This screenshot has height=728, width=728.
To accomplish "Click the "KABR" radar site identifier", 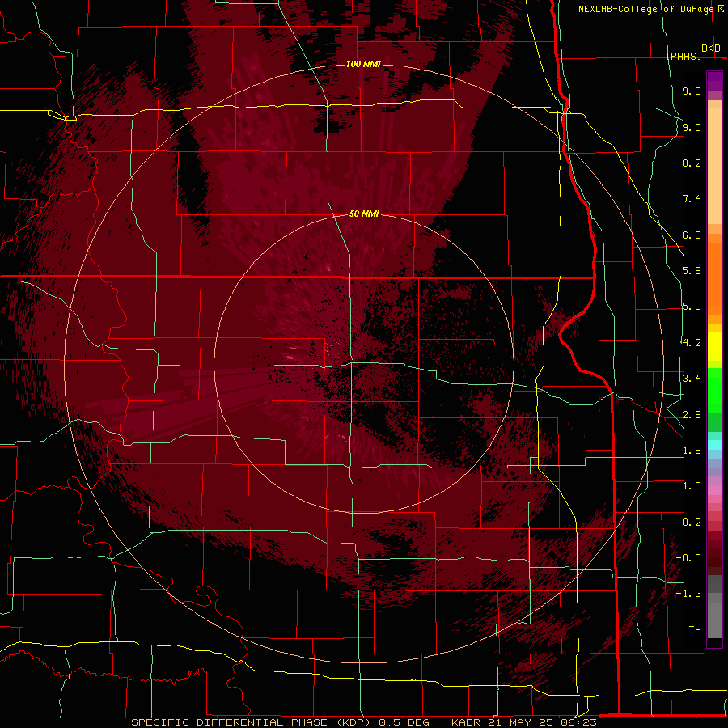I will (468, 722).
